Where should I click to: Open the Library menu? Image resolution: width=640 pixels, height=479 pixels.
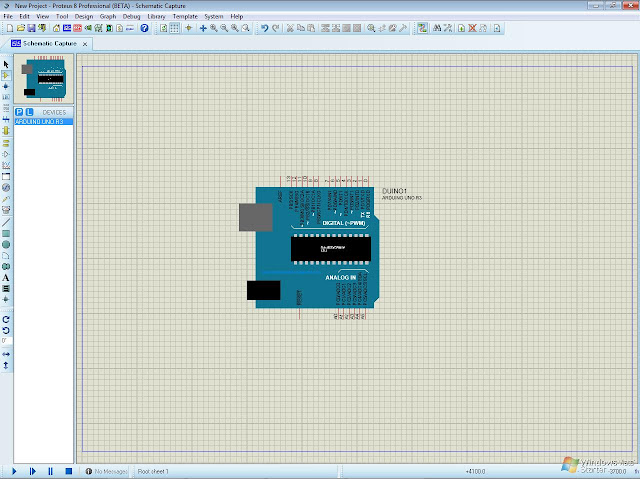pyautogui.click(x=156, y=17)
